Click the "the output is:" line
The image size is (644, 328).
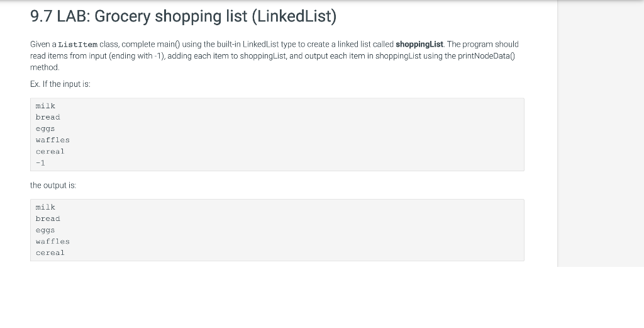[53, 185]
